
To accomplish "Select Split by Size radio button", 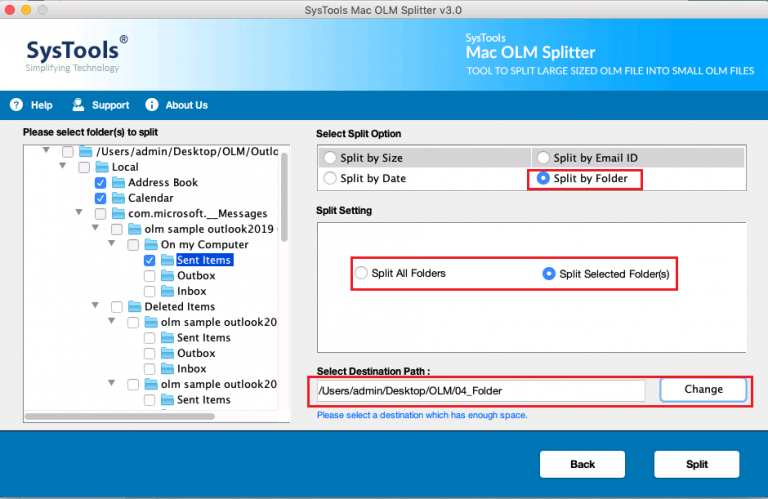I will tap(330, 158).
